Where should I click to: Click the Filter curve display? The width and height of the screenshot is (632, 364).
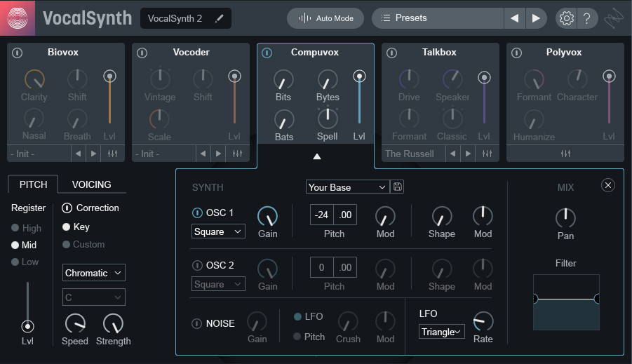click(566, 302)
